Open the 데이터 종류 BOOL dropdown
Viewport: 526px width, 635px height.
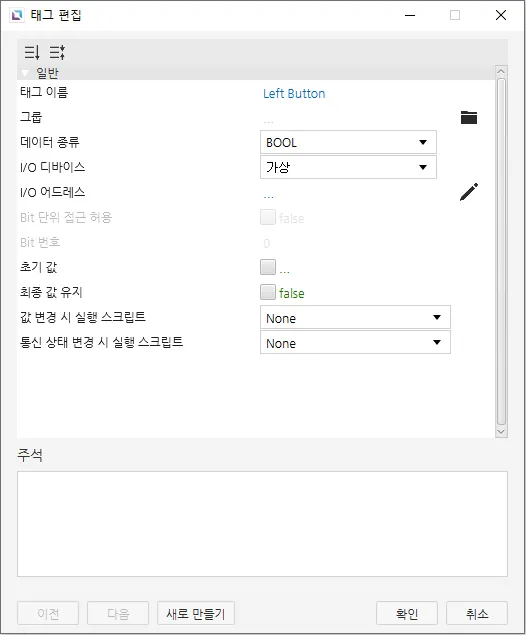348,142
